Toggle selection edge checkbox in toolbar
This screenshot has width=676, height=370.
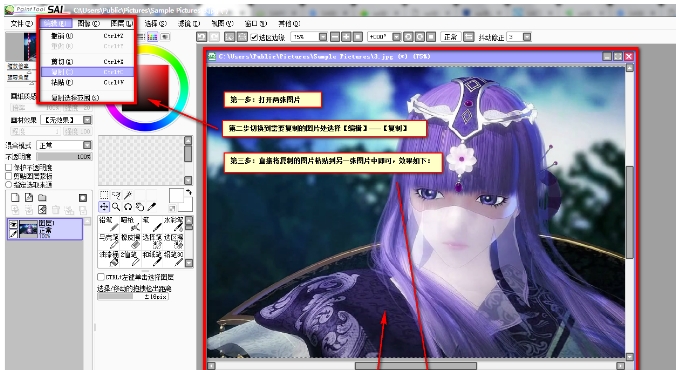point(254,37)
